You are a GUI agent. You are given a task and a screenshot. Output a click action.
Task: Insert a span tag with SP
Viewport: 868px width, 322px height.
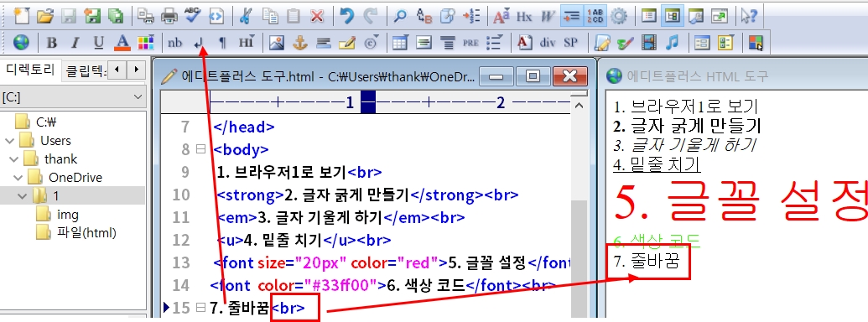[570, 43]
